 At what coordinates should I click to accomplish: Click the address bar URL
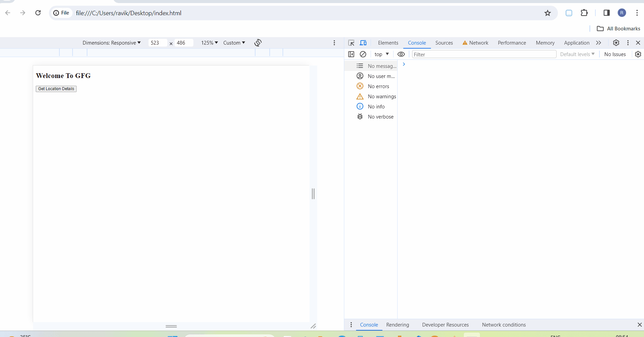[129, 13]
